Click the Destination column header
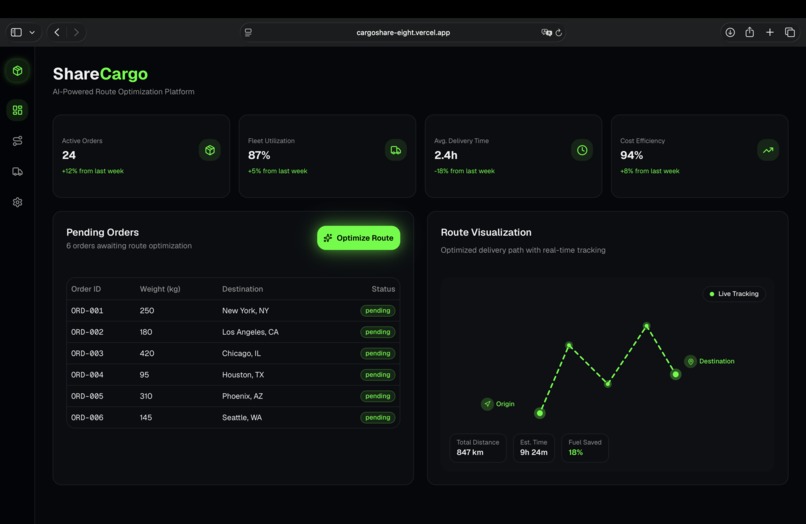The height and width of the screenshot is (524, 806). [242, 289]
